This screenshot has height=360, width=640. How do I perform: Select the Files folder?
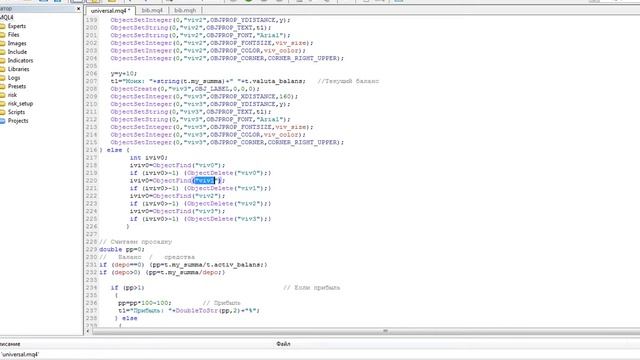pos(13,35)
